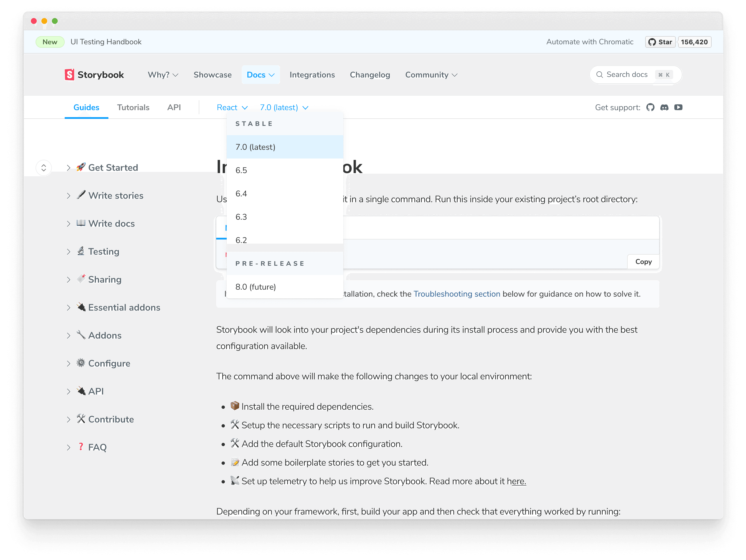Click the GitHub star icon
The width and height of the screenshot is (746, 560).
[652, 42]
